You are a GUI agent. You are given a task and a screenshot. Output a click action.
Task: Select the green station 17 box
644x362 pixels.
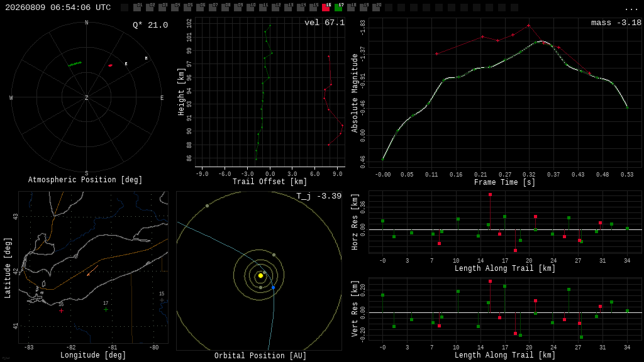[338, 8]
